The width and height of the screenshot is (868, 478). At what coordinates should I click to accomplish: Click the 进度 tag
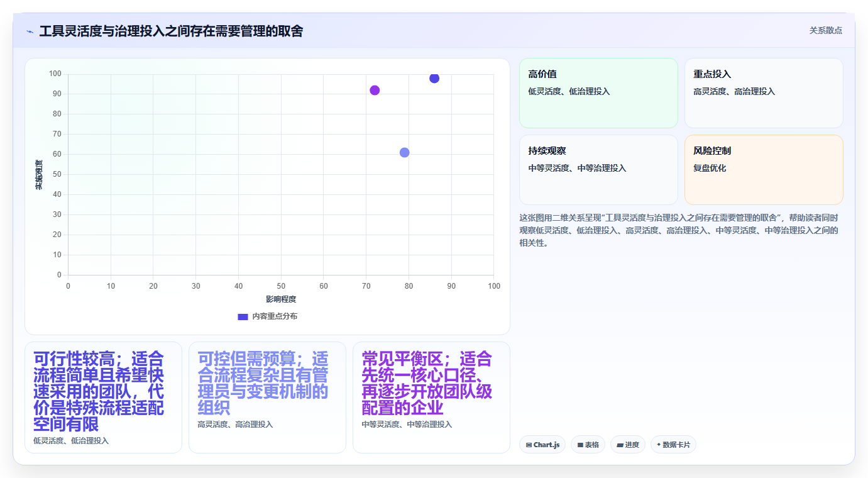click(x=628, y=445)
